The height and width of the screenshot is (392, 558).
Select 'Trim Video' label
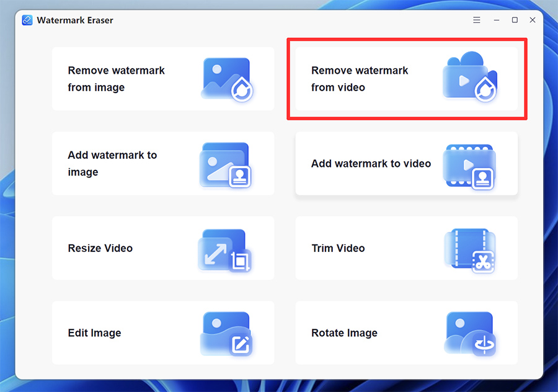click(338, 248)
